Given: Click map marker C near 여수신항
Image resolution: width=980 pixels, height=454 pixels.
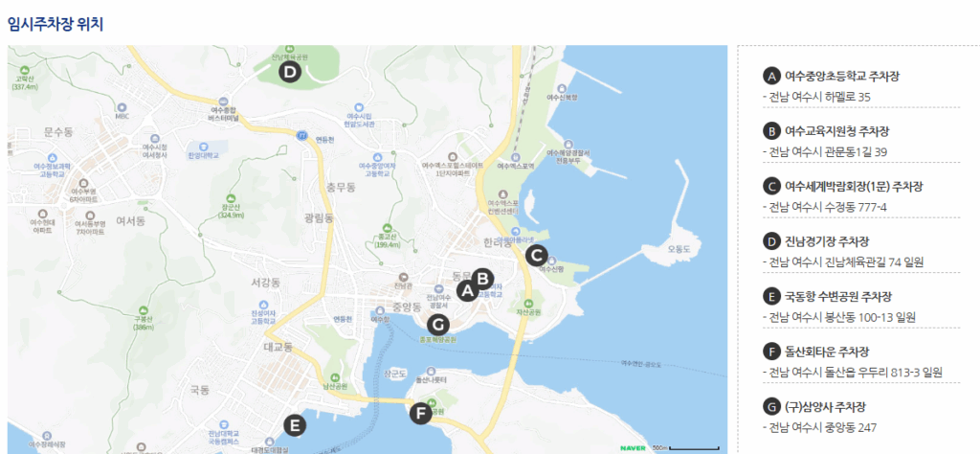Looking at the screenshot, I should (x=537, y=255).
